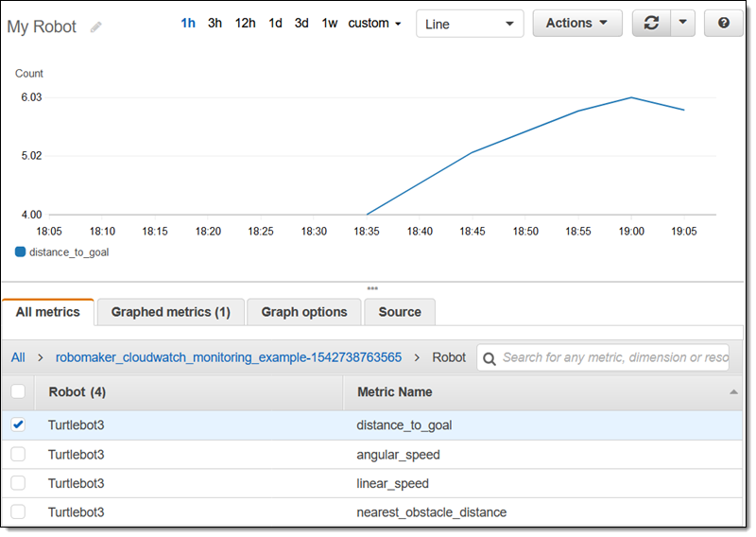Viewport: 756px width, 537px height.
Task: Uncheck the distance_to_goal metric checkbox
Action: 18,424
